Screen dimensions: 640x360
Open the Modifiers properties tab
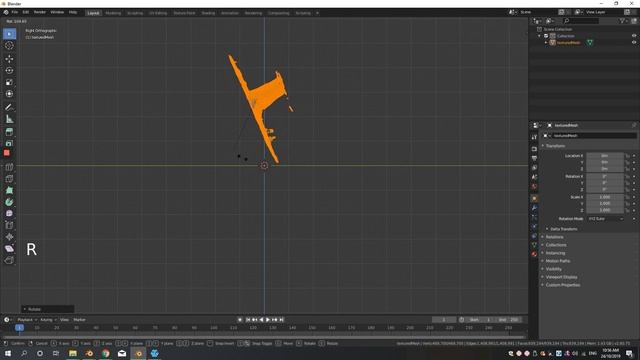click(x=534, y=208)
